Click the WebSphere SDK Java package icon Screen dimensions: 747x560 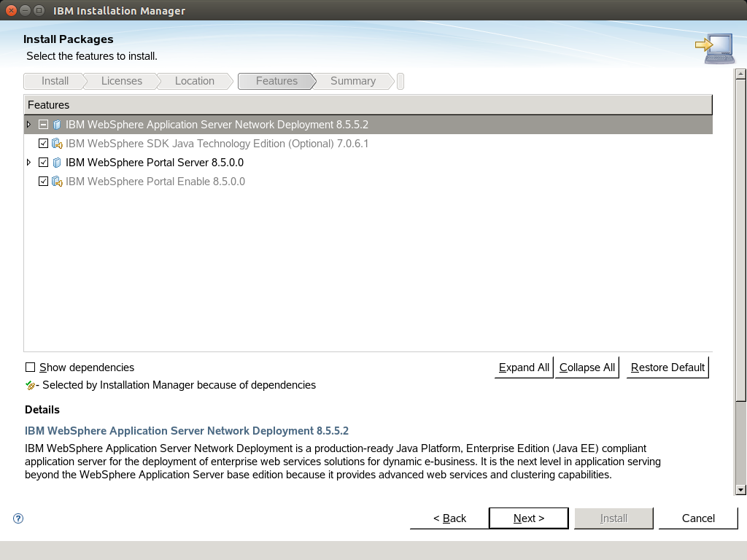click(x=57, y=144)
